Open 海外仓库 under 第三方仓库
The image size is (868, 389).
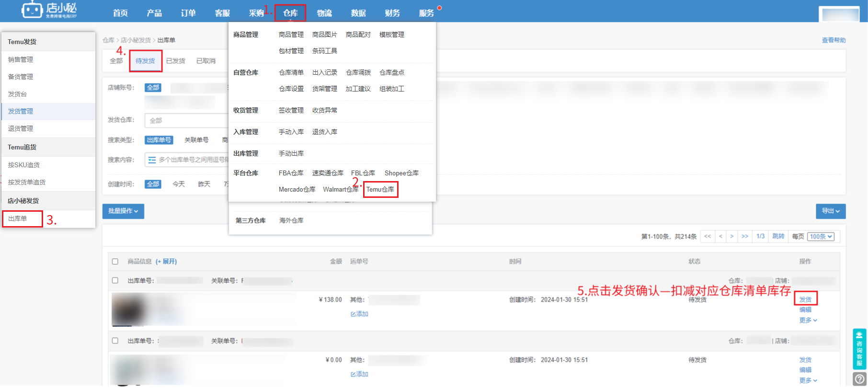pos(291,220)
